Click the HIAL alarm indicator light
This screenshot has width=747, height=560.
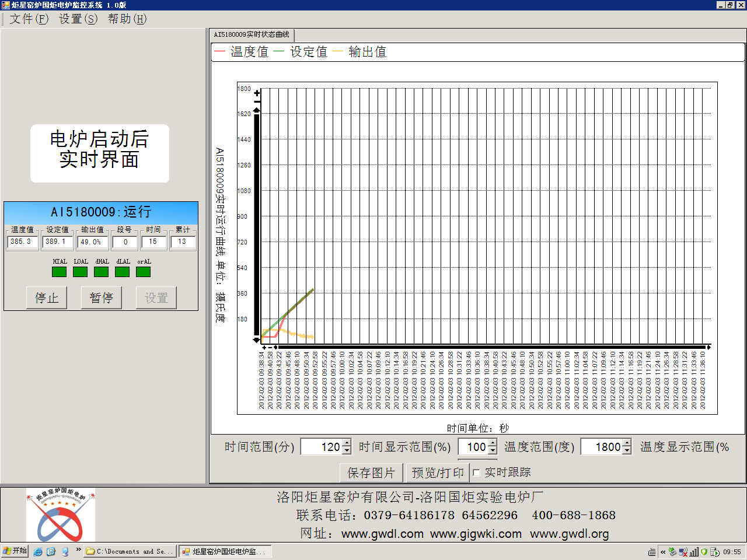pyautogui.click(x=60, y=272)
